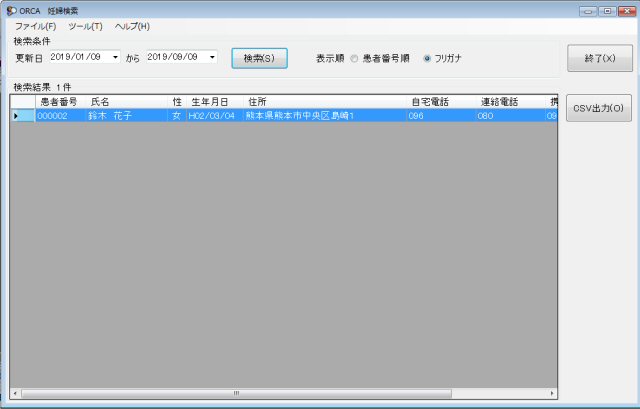
Task: Click the 患者番号 column header
Action: 60,102
